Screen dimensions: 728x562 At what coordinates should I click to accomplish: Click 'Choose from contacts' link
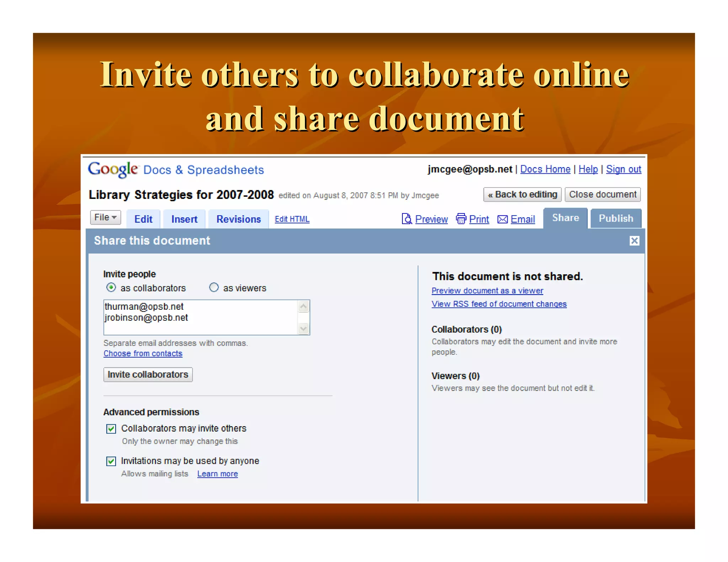coord(143,353)
